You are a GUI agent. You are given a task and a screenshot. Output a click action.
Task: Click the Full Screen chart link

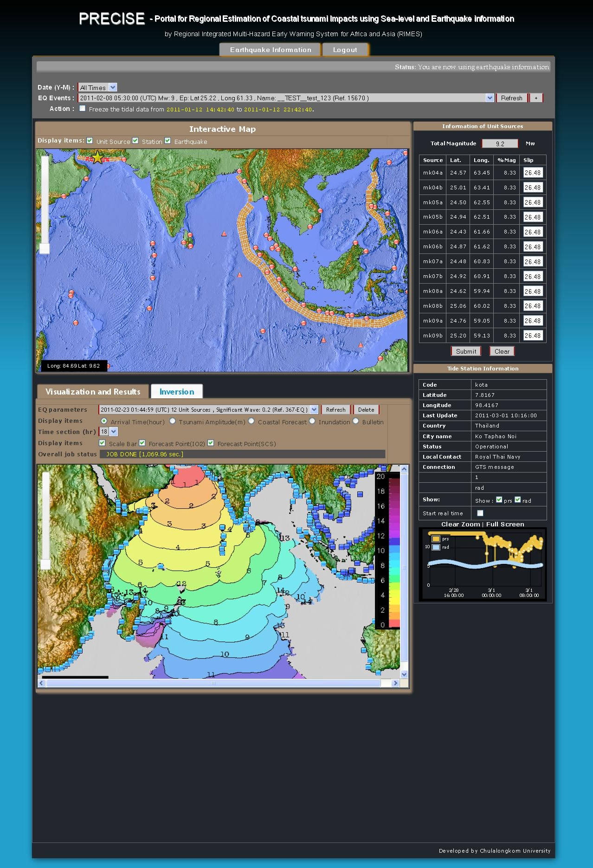pos(505,524)
